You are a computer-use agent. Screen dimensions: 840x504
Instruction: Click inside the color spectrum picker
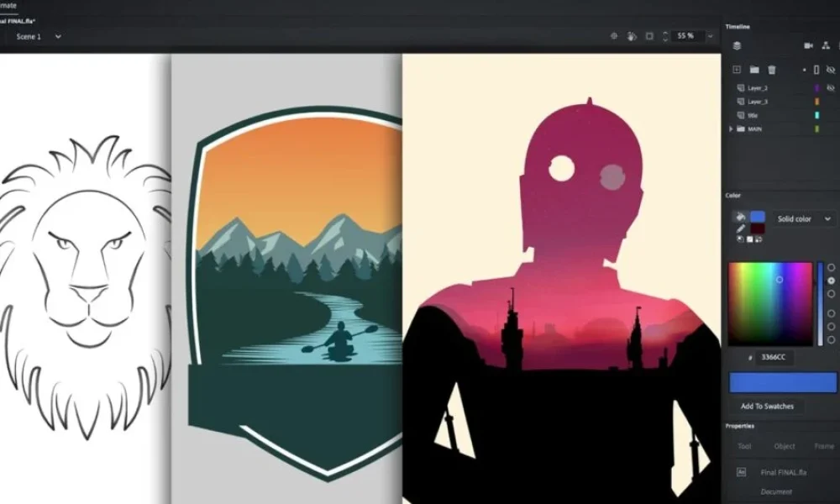pos(769,304)
